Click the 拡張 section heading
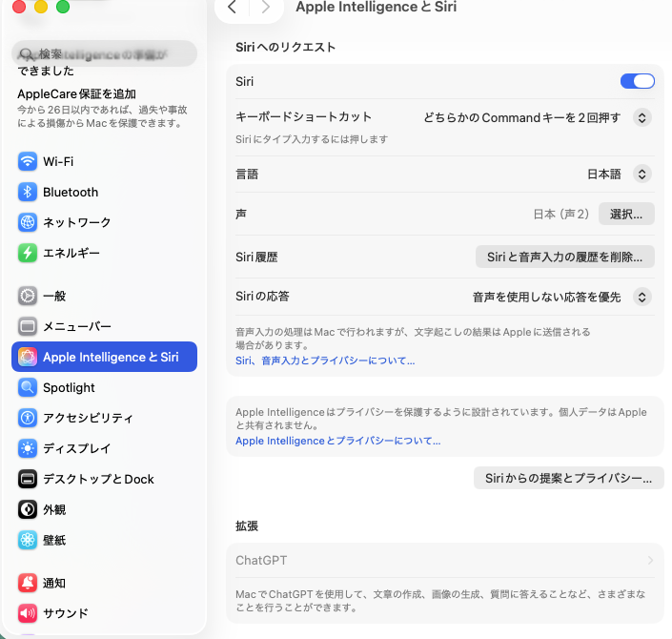672x639 pixels. tap(247, 526)
